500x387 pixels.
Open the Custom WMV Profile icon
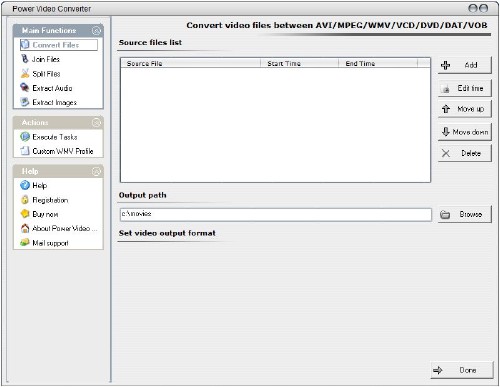pos(25,151)
